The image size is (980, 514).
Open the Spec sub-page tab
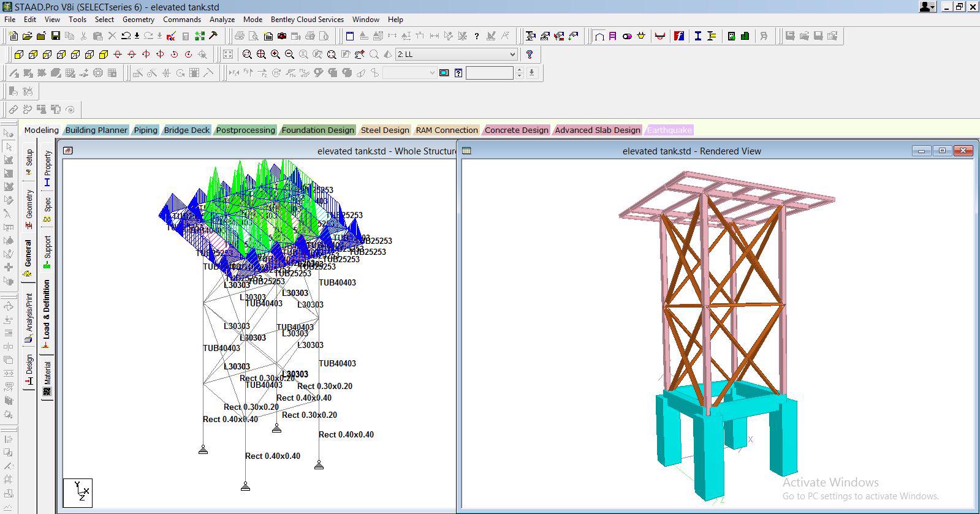click(x=47, y=210)
